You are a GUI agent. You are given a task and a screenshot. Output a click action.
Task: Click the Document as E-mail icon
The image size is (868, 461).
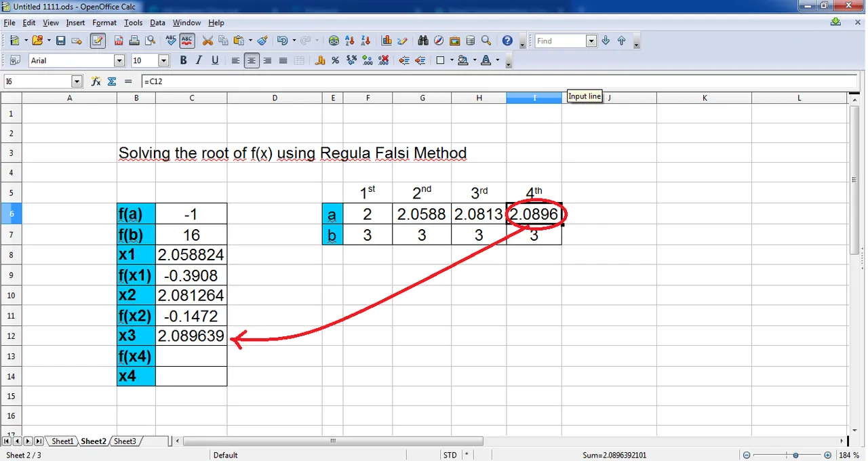[x=76, y=41]
